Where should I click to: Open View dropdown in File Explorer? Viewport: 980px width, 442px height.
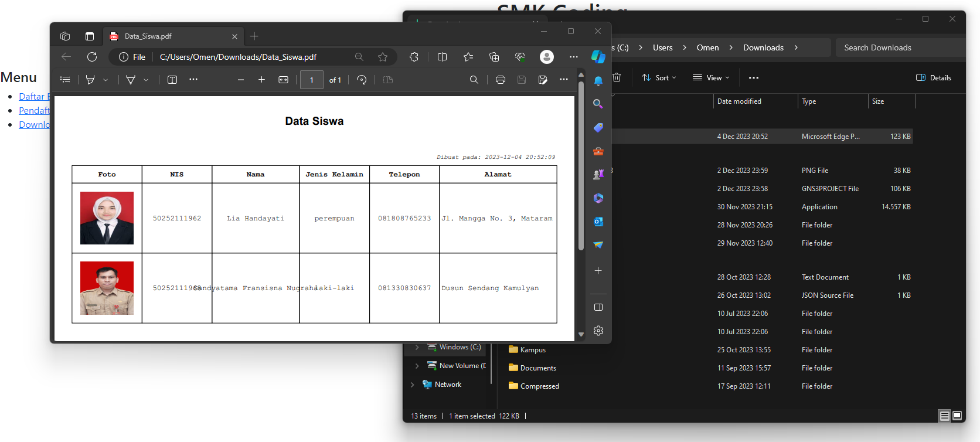[x=711, y=78]
